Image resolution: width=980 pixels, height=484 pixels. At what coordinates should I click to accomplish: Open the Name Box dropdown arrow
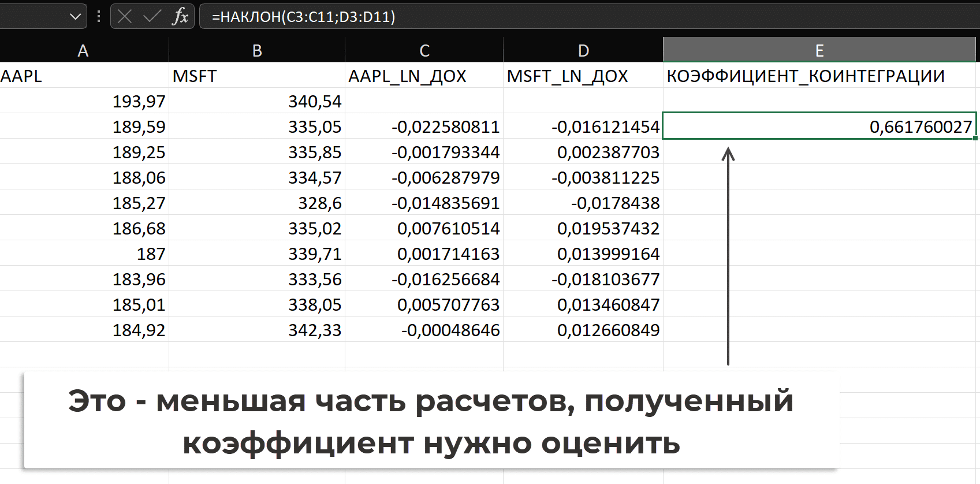point(75,17)
